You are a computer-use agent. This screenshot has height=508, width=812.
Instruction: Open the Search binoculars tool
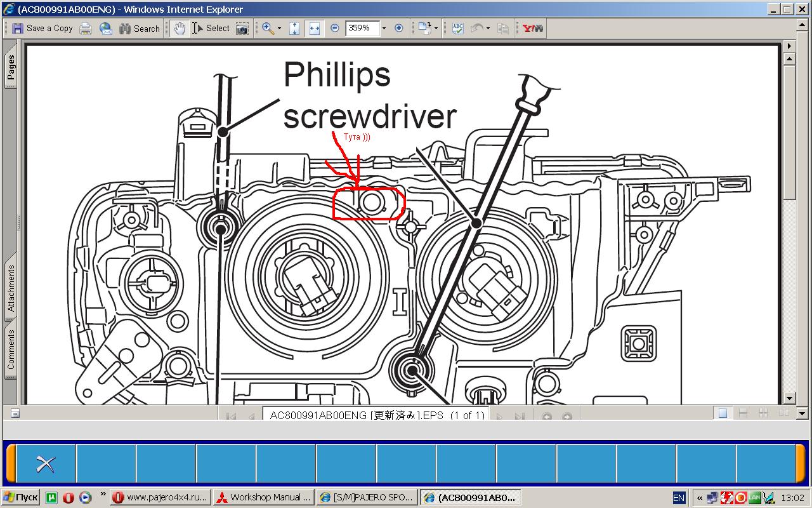pos(139,28)
